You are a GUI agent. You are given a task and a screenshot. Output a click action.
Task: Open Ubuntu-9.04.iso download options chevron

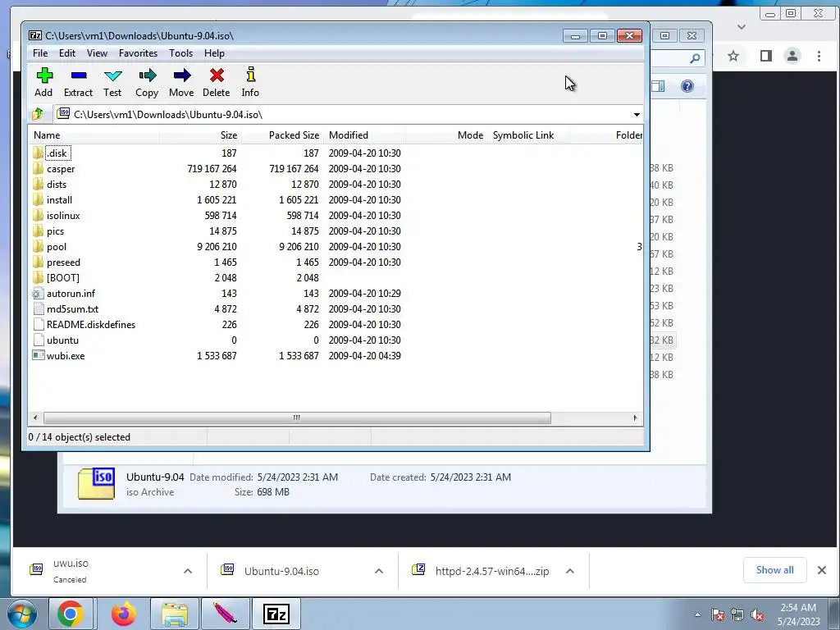(x=379, y=571)
